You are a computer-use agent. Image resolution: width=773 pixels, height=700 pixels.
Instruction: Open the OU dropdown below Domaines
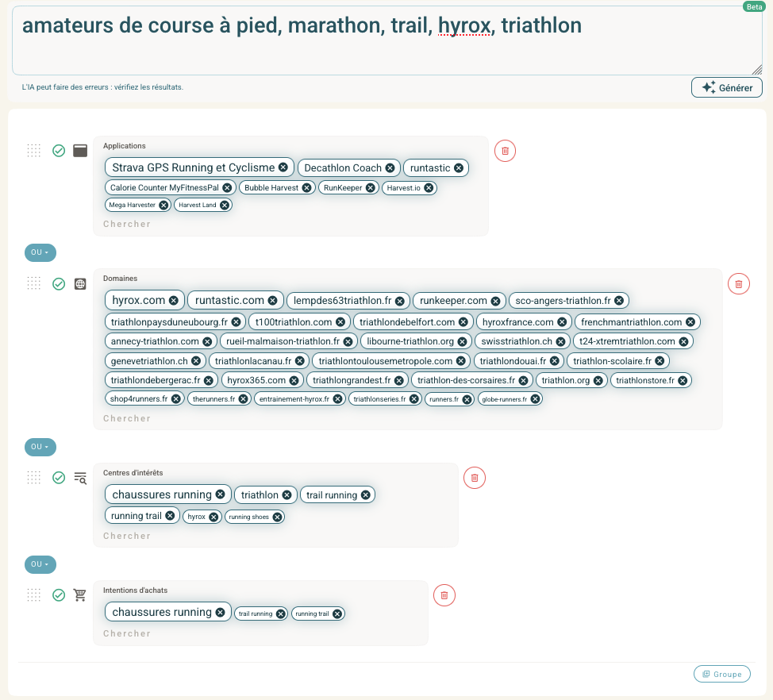(x=40, y=447)
